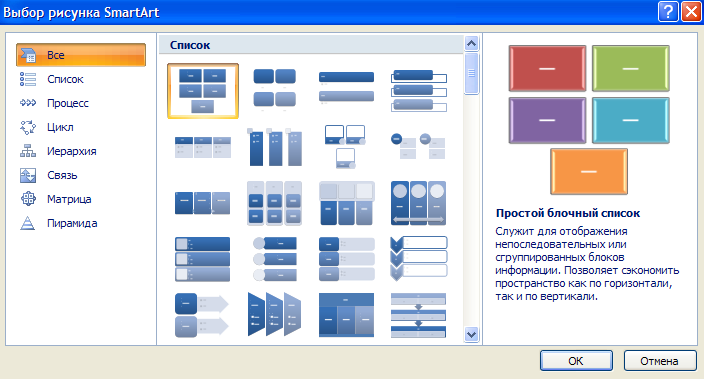Click the green block in the preview
This screenshot has height=379, width=704.
click(x=631, y=68)
